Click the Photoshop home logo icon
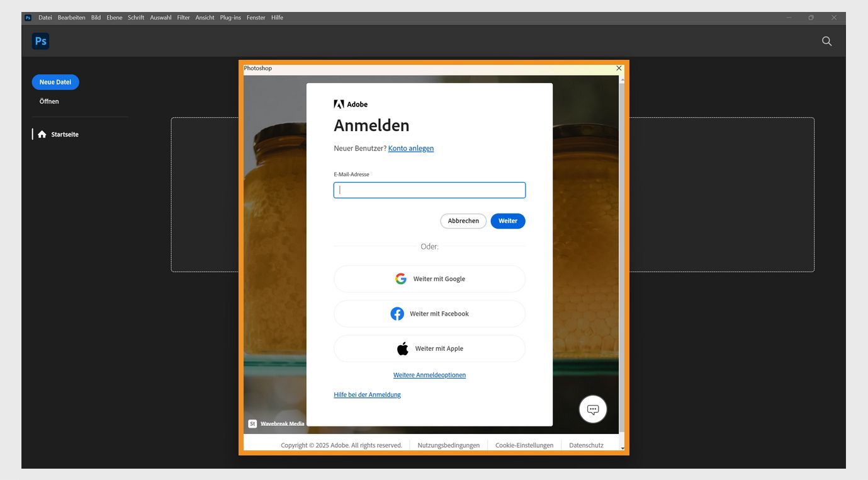Image resolution: width=868 pixels, height=480 pixels. coord(40,42)
